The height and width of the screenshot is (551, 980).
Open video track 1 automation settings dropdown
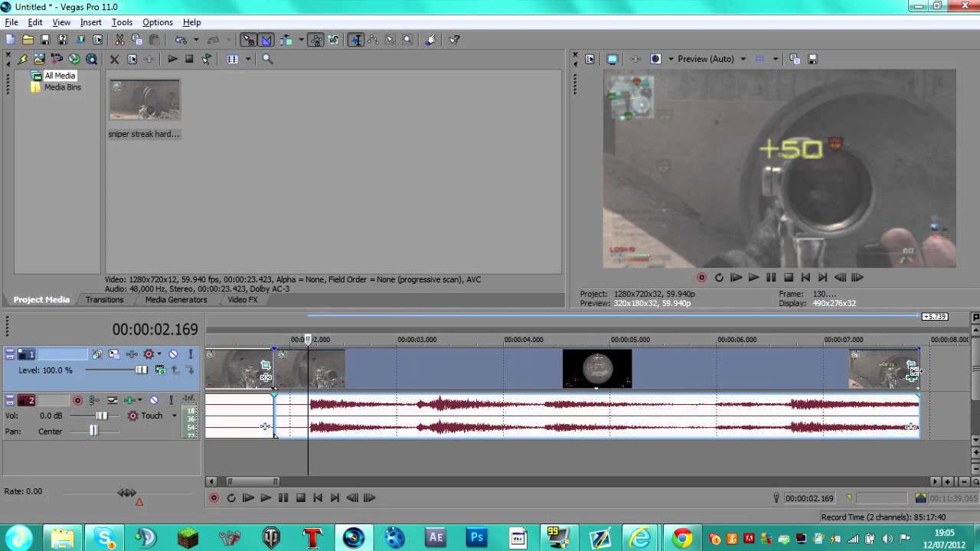tap(159, 354)
